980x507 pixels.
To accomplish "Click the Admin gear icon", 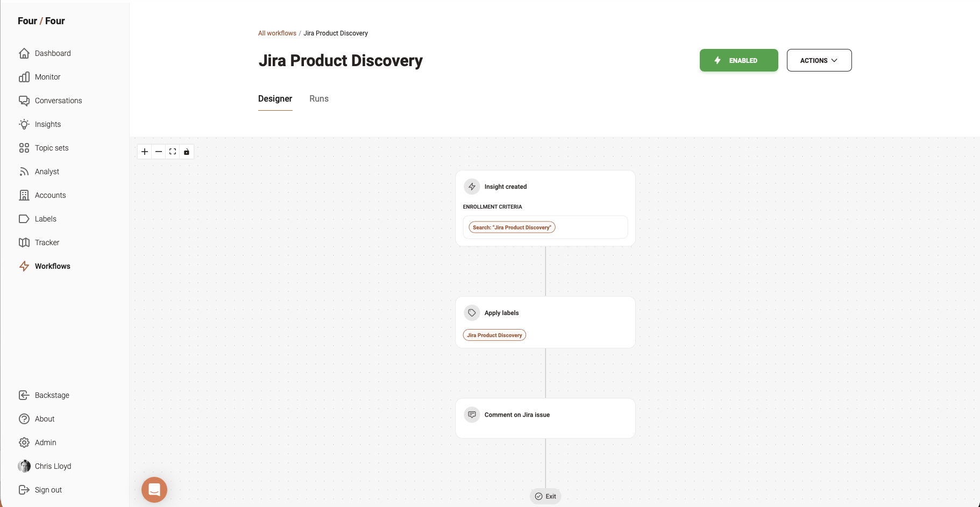I will tap(24, 442).
